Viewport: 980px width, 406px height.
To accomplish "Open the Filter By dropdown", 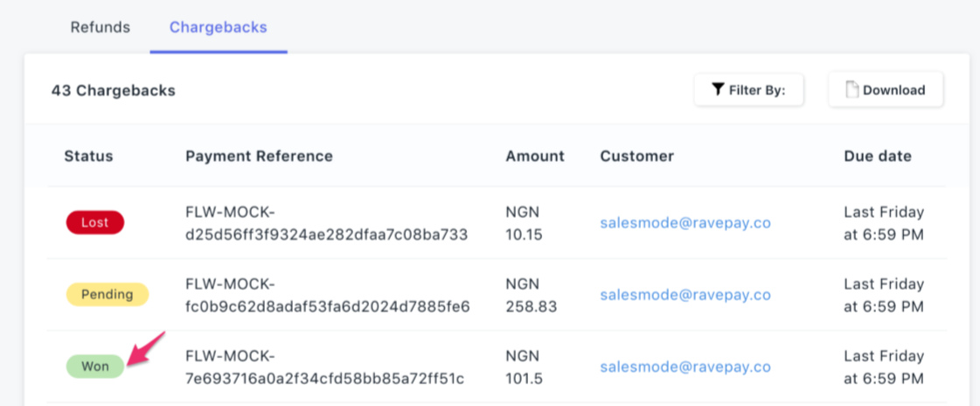I will pyautogui.click(x=748, y=90).
